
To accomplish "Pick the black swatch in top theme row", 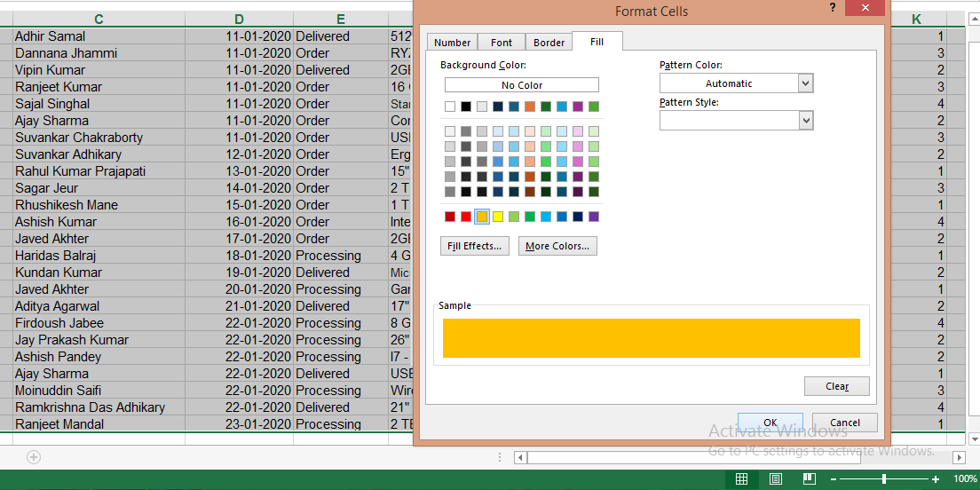I will click(x=466, y=107).
